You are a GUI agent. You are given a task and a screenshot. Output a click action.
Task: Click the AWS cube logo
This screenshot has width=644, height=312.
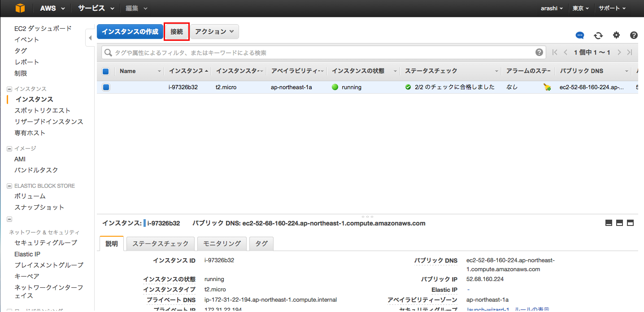point(20,8)
